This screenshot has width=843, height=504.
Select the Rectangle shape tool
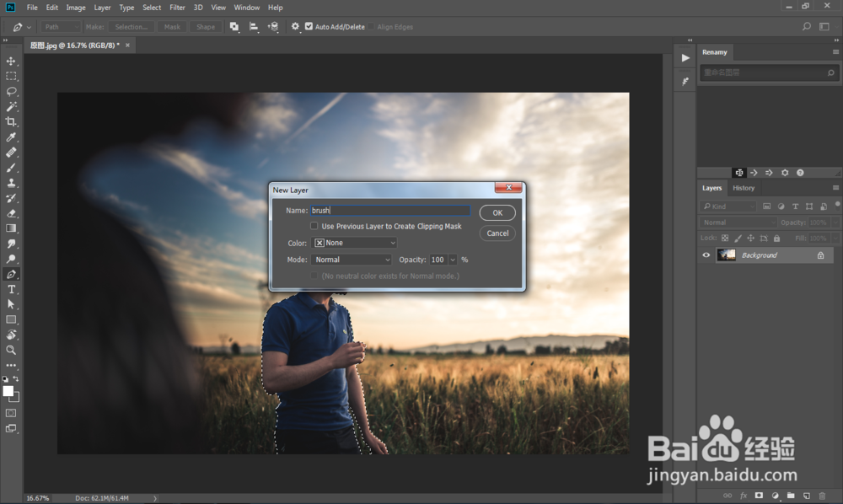[11, 319]
